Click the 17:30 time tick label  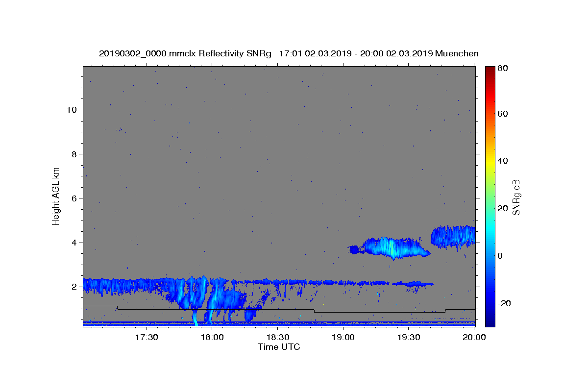[x=147, y=337]
